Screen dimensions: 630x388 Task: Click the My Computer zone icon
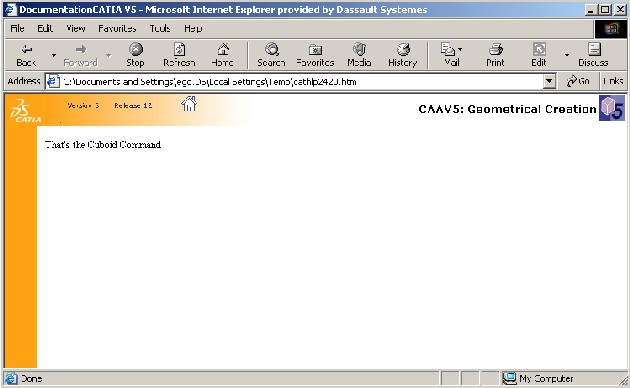point(509,378)
